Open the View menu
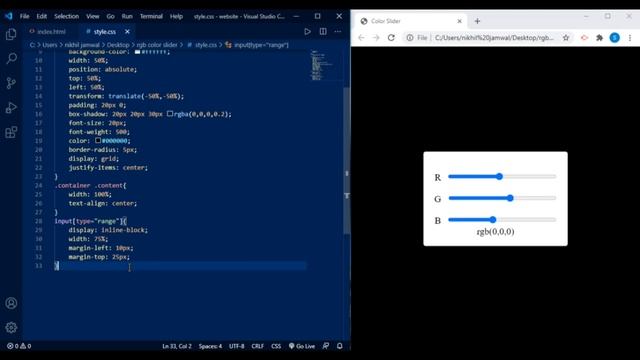This screenshot has width=640, height=360. click(93, 16)
